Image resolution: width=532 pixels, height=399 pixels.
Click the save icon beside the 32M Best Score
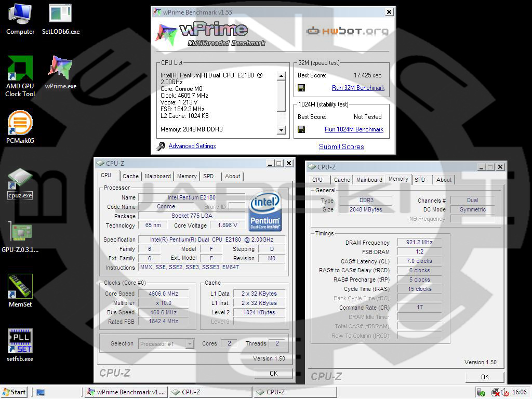click(301, 88)
